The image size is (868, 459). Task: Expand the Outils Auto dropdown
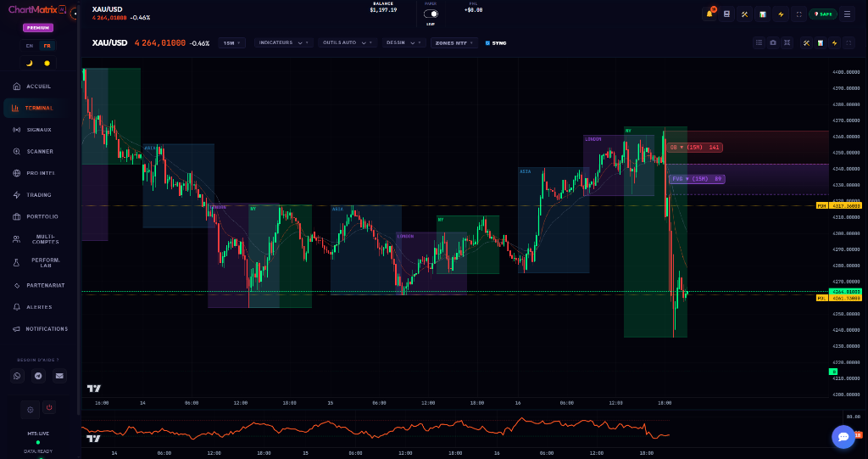pyautogui.click(x=348, y=42)
